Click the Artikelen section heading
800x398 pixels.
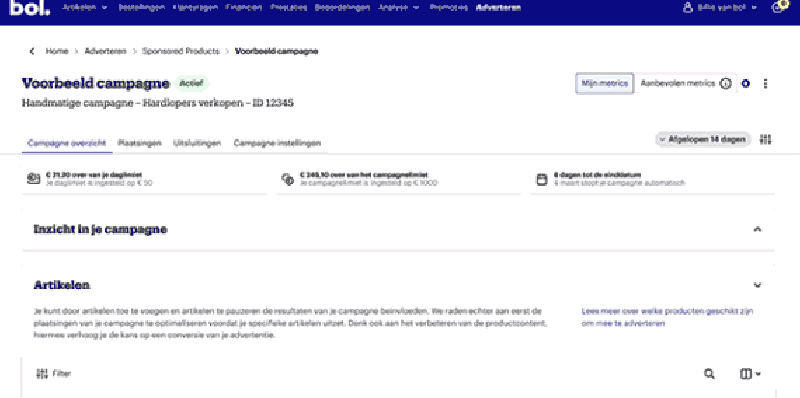pos(62,285)
